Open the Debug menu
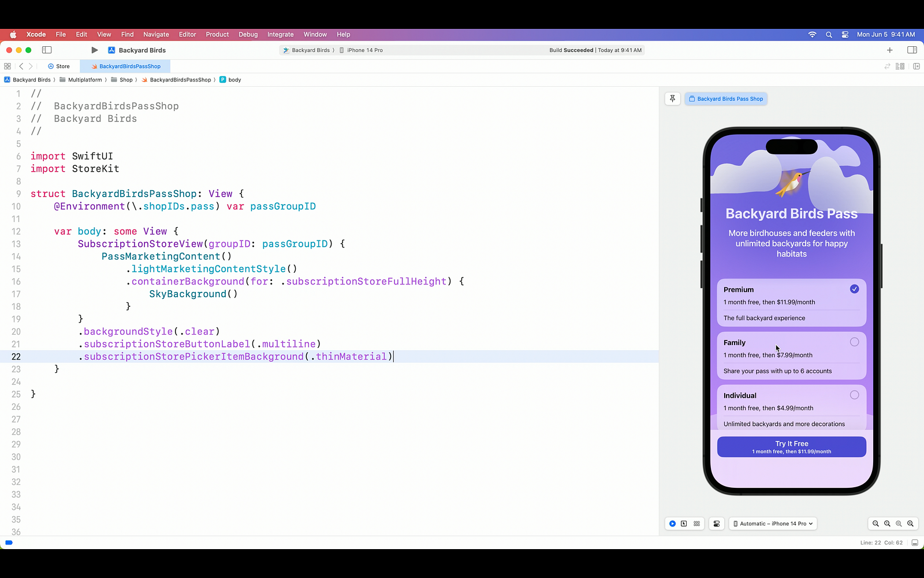The width and height of the screenshot is (924, 578). [248, 35]
